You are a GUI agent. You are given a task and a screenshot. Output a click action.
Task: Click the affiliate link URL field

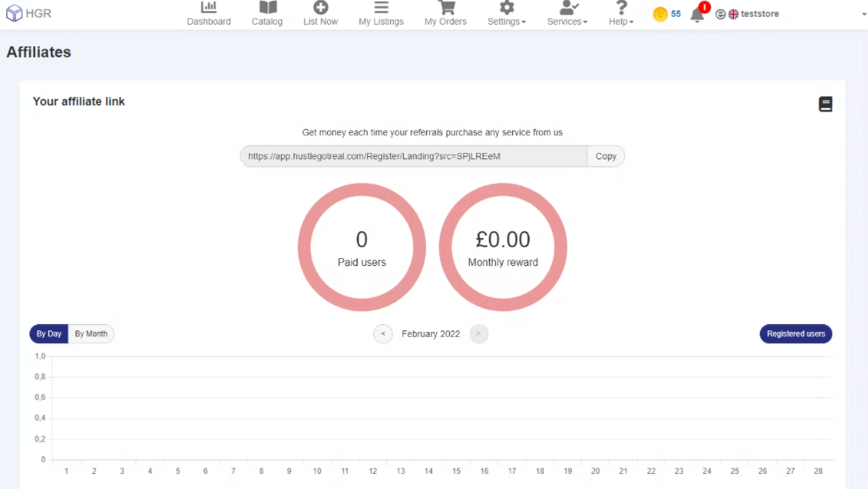pyautogui.click(x=414, y=156)
